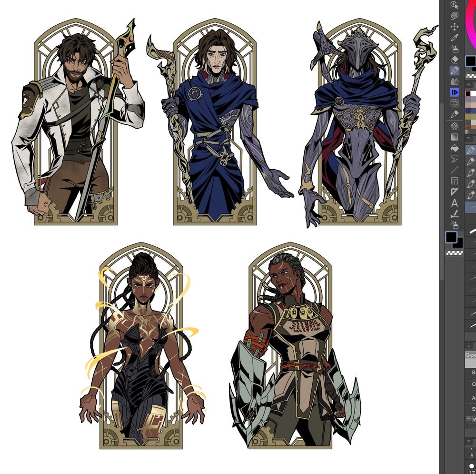This screenshot has width=476, height=474.
Task: Open the brush size panel menu
Action: coord(468,442)
